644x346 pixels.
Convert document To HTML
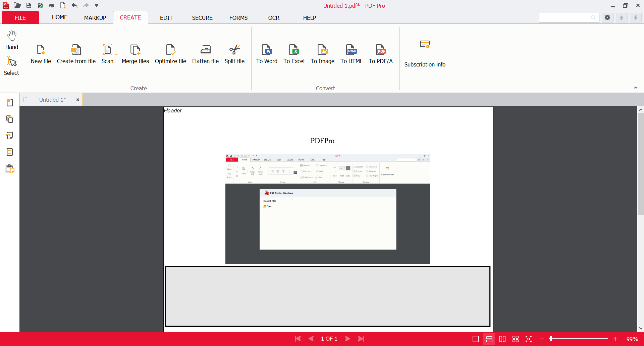click(352, 54)
